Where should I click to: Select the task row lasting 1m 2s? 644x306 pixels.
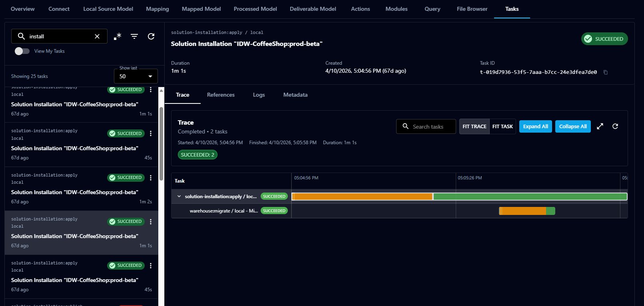pos(82,189)
